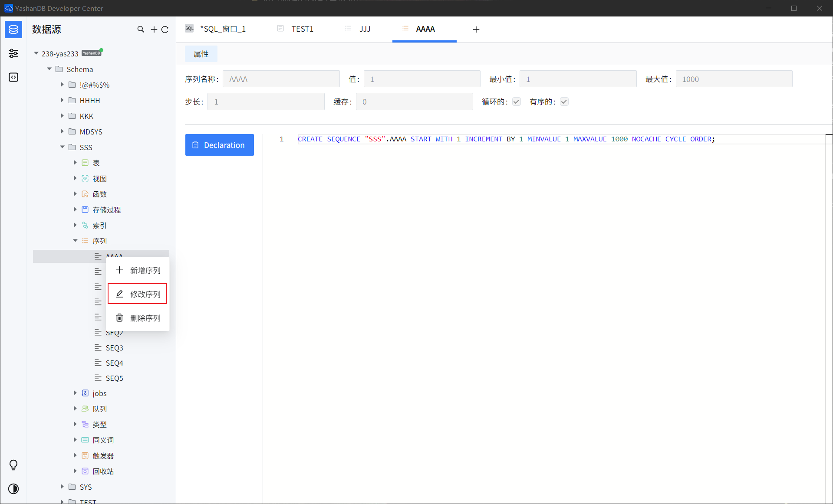Click the Declaration button
This screenshot has height=504, width=833.
pos(220,145)
